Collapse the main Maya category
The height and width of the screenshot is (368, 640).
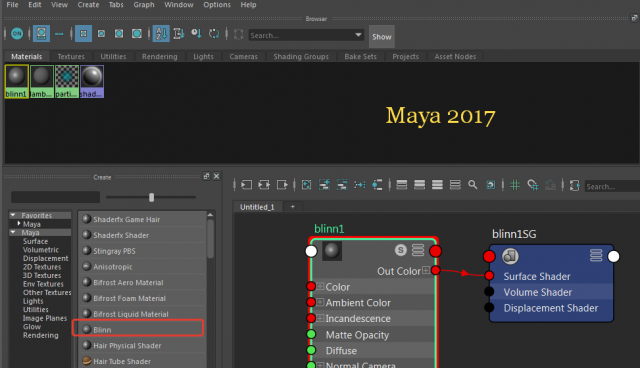pos(13,232)
